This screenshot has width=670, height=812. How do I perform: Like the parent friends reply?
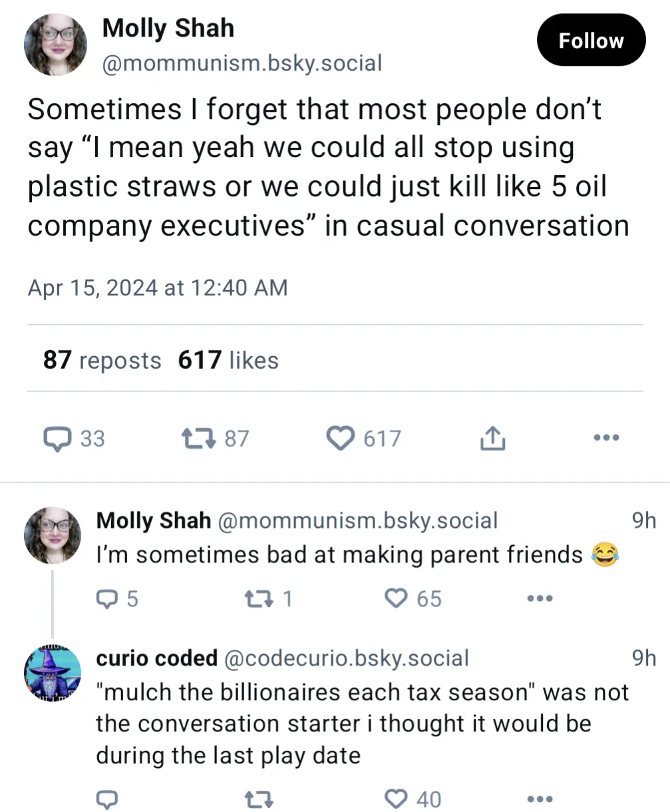(x=397, y=599)
